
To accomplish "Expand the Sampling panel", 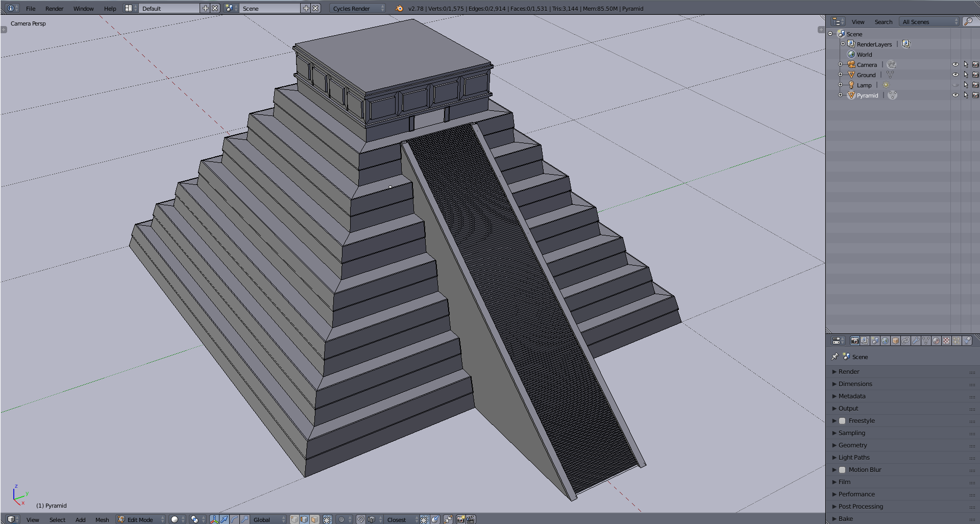I will pos(851,433).
